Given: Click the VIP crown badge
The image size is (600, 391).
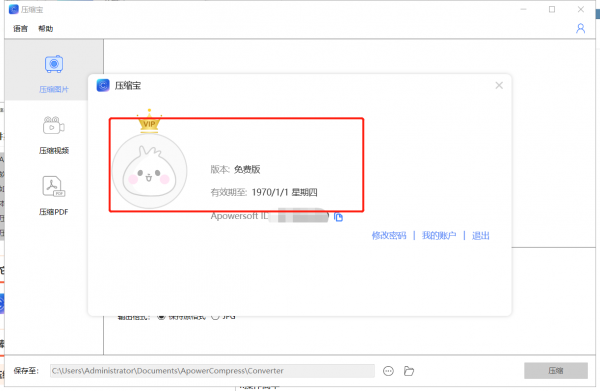Looking at the screenshot, I should [x=149, y=122].
